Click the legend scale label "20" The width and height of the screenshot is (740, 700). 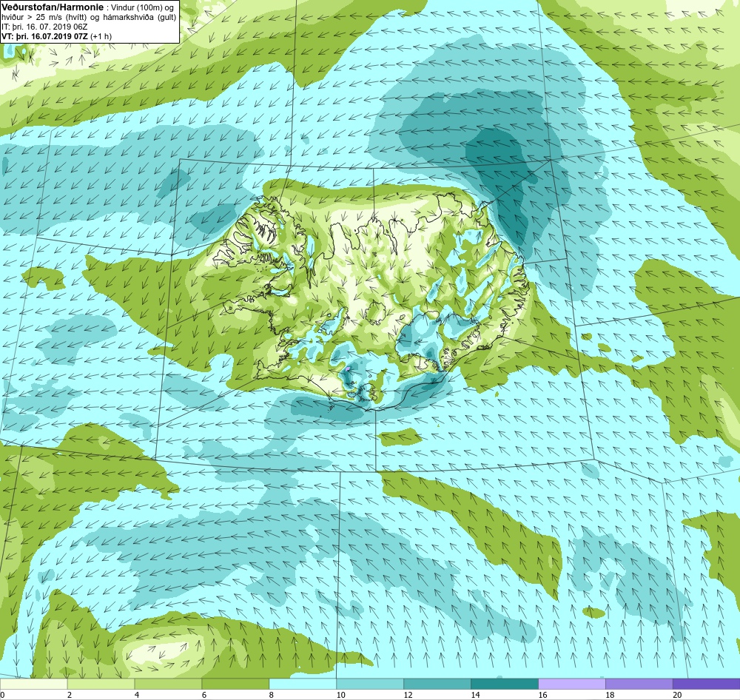click(x=677, y=695)
